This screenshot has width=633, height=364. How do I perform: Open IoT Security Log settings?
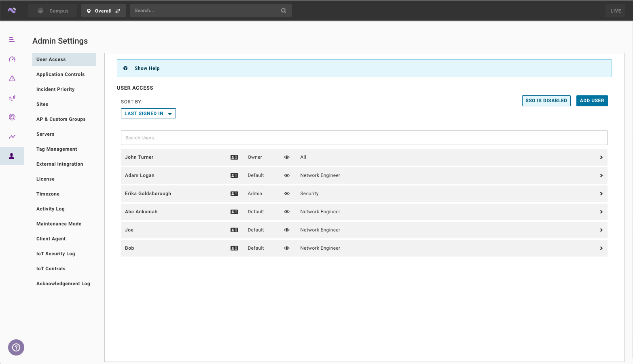pos(56,254)
